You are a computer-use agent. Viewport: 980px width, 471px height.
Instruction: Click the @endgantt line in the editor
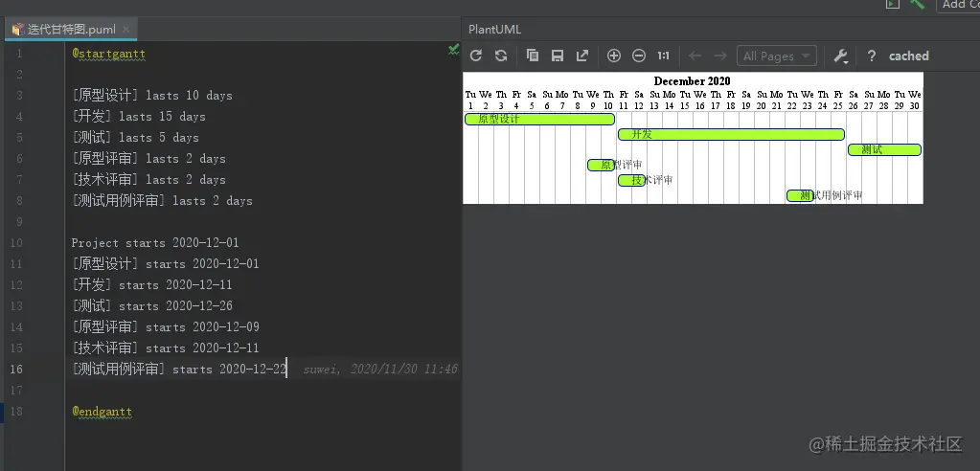(x=102, y=412)
